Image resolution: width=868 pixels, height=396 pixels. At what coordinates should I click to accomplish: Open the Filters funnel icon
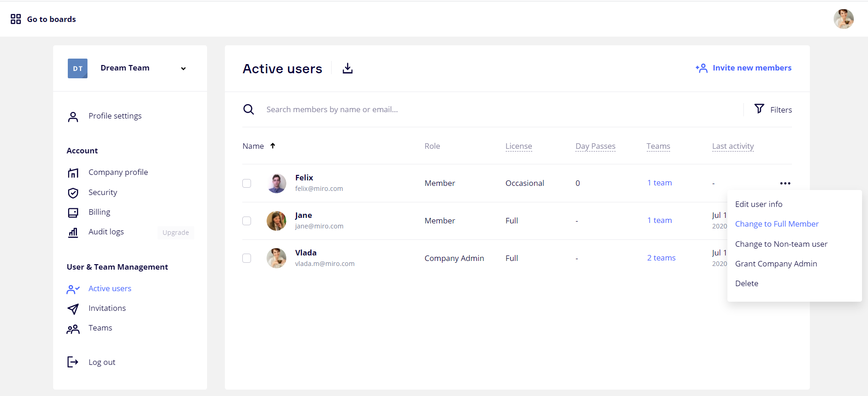click(x=759, y=108)
